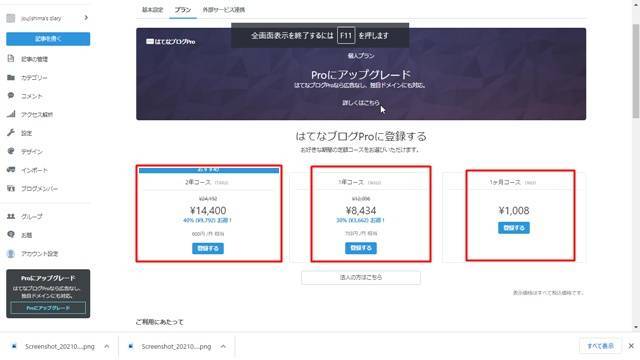Click first Screenshot png file icon
Image resolution: width=640 pixels, height=360 pixels.
click(14, 346)
